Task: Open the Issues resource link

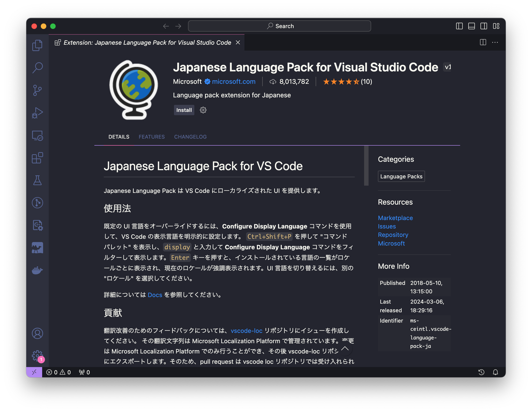Action: [x=387, y=226]
